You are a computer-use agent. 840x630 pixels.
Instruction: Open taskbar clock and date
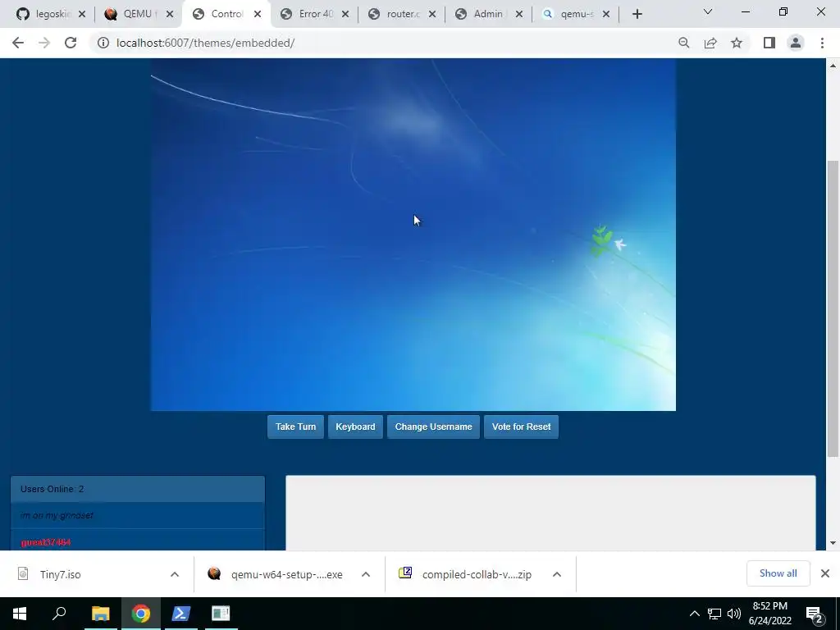pyautogui.click(x=769, y=614)
